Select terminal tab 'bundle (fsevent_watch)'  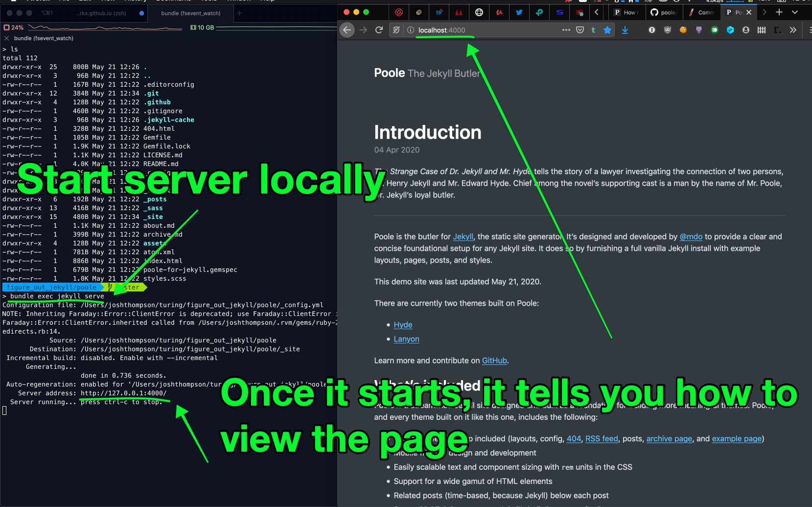(x=191, y=13)
